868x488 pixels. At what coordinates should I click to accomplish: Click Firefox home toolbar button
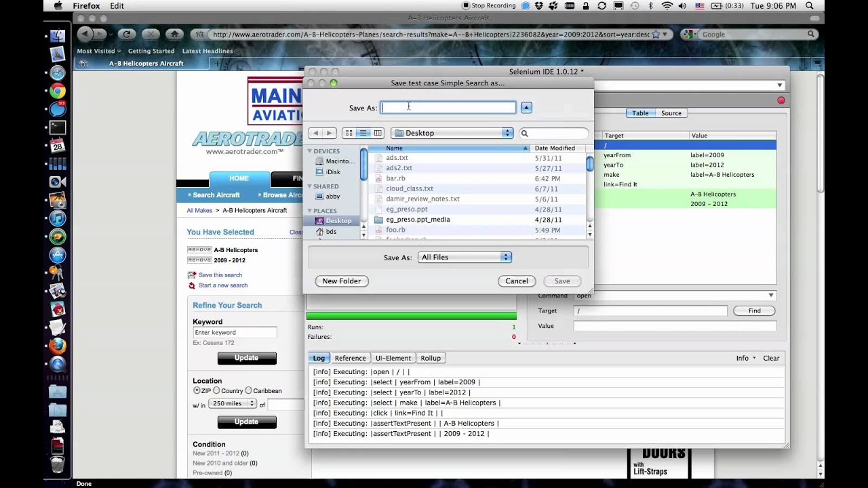pyautogui.click(x=174, y=34)
